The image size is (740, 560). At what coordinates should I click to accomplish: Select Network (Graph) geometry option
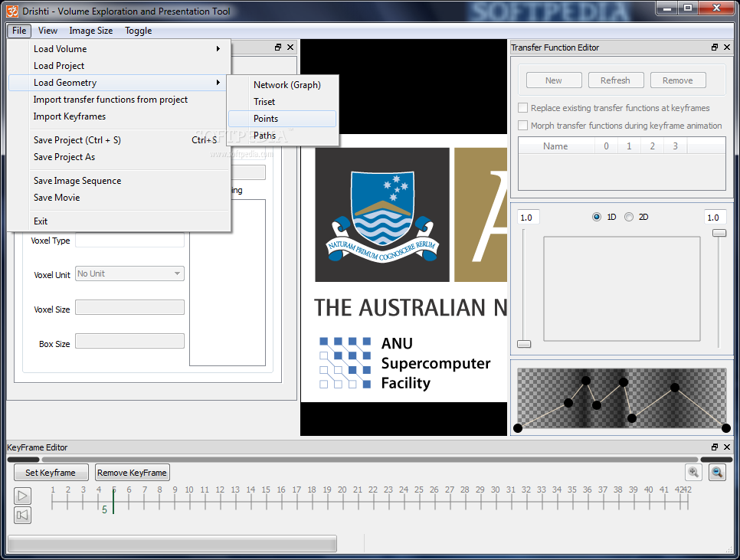(x=282, y=85)
